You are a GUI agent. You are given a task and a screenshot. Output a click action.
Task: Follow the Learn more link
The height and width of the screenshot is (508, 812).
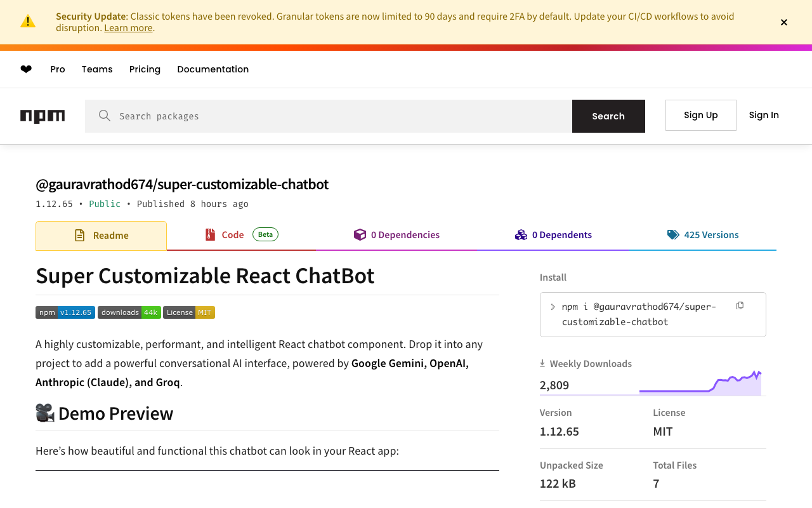click(128, 28)
